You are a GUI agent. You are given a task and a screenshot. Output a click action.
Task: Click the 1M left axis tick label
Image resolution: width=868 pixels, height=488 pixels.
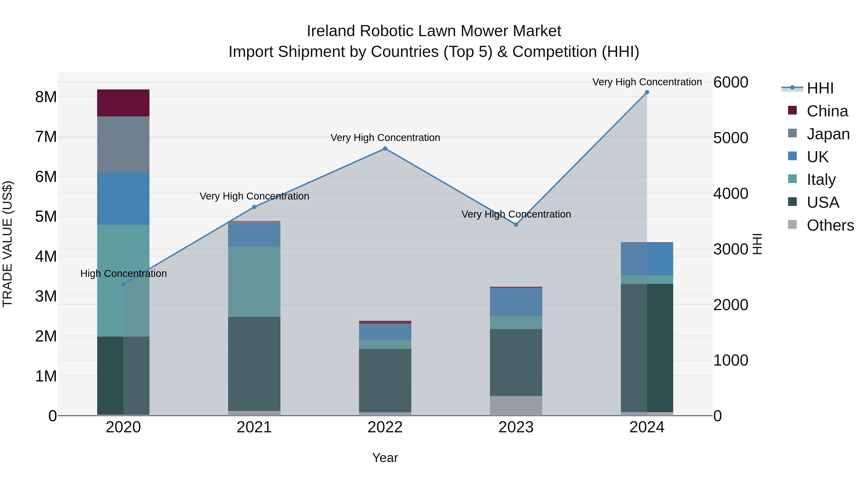[46, 376]
